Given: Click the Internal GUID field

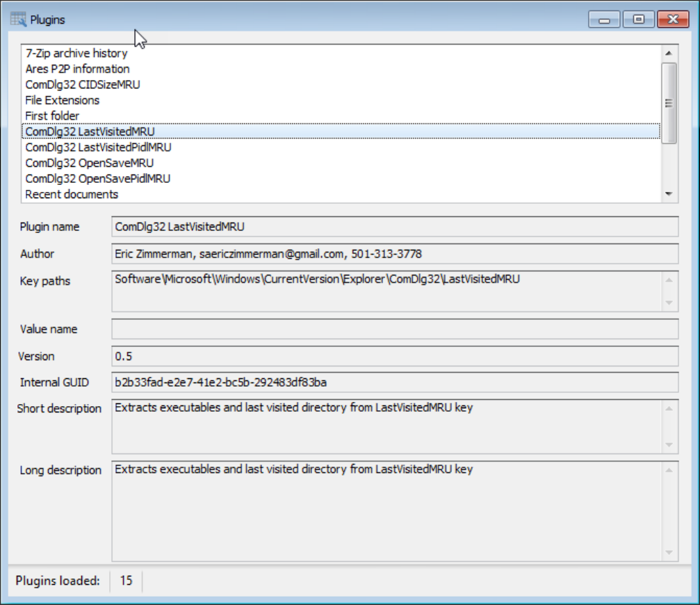Looking at the screenshot, I should pyautogui.click(x=395, y=382).
